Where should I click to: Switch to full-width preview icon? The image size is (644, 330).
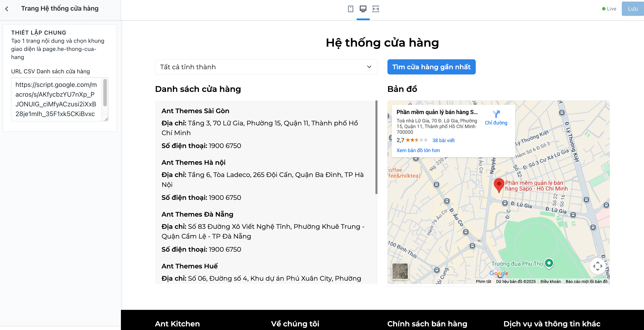click(376, 9)
